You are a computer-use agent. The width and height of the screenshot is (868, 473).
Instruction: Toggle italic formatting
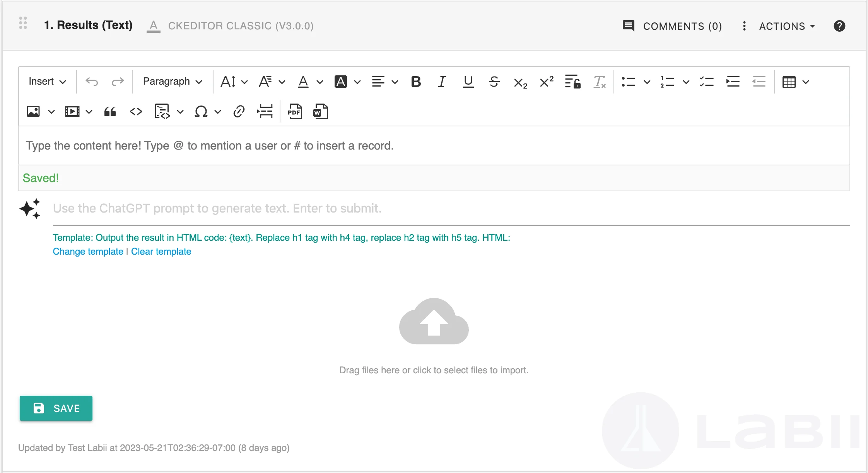442,82
